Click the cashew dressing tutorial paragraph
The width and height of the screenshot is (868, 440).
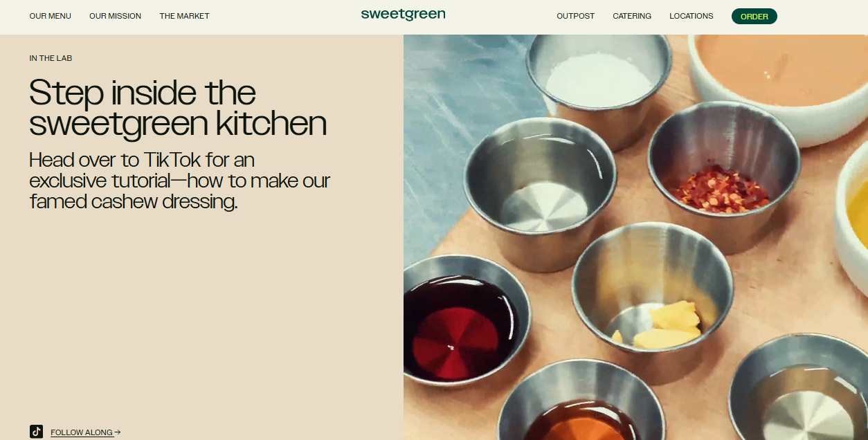point(180,181)
